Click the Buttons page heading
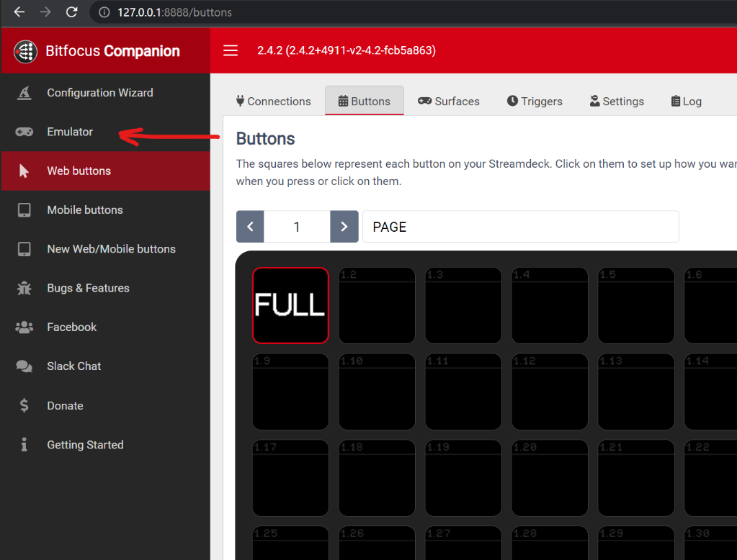737x560 pixels. coord(266,139)
